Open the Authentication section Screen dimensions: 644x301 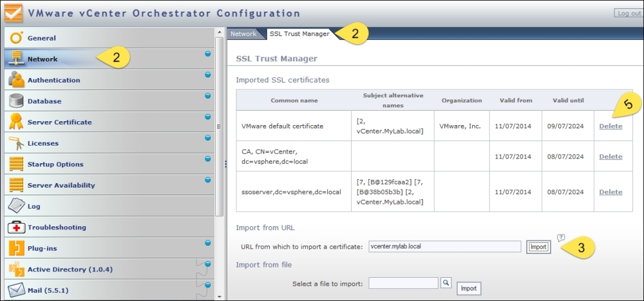[109, 80]
